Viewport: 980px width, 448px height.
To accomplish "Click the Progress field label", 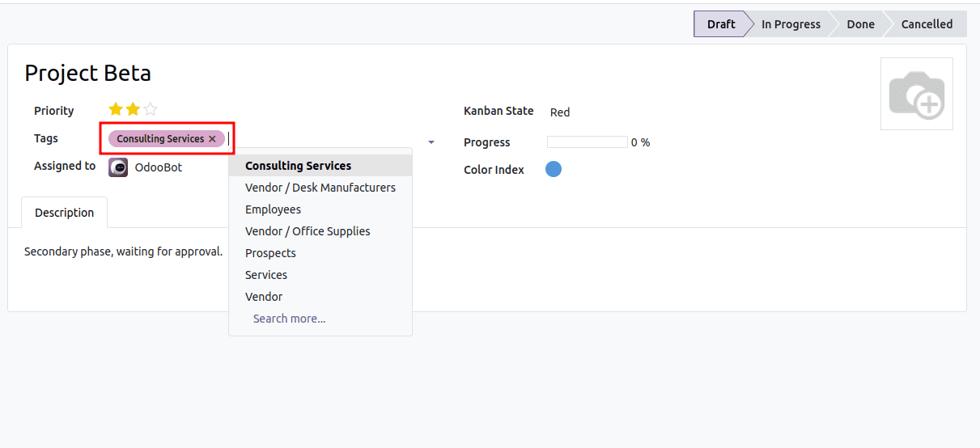I will tap(486, 142).
